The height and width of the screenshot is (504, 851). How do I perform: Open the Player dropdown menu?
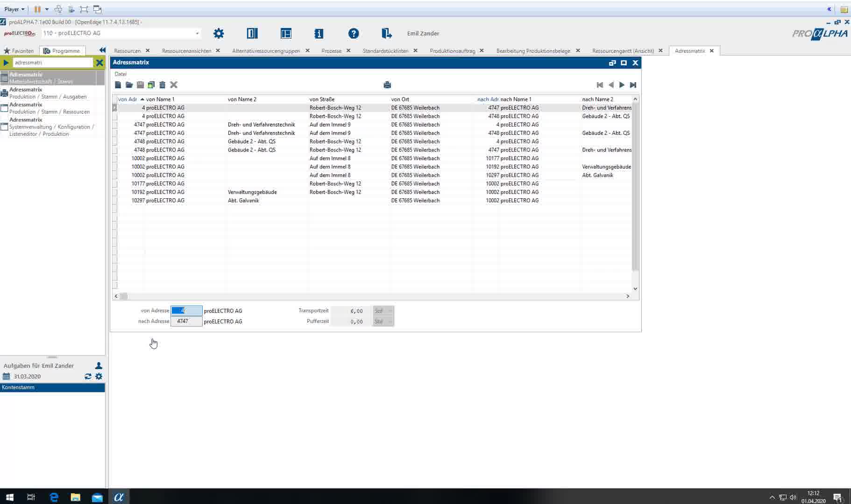pyautogui.click(x=14, y=9)
